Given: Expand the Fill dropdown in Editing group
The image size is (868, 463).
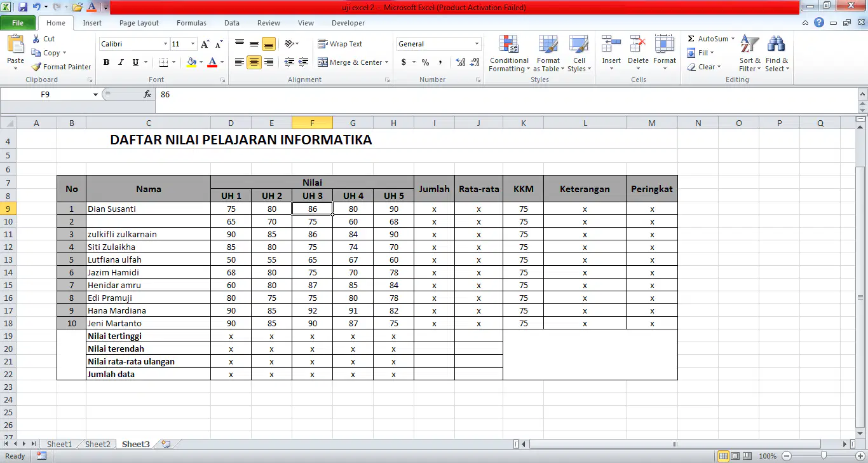Looking at the screenshot, I should point(712,53).
